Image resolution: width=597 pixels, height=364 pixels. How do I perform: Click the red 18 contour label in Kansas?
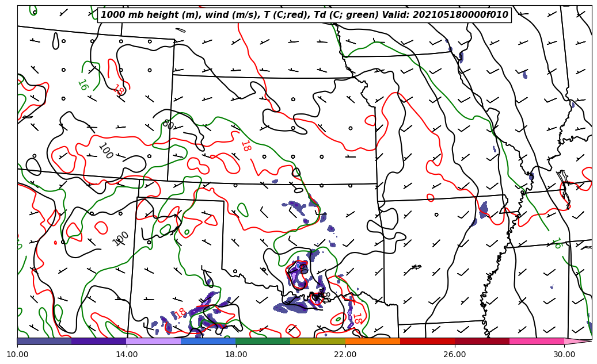click(245, 146)
